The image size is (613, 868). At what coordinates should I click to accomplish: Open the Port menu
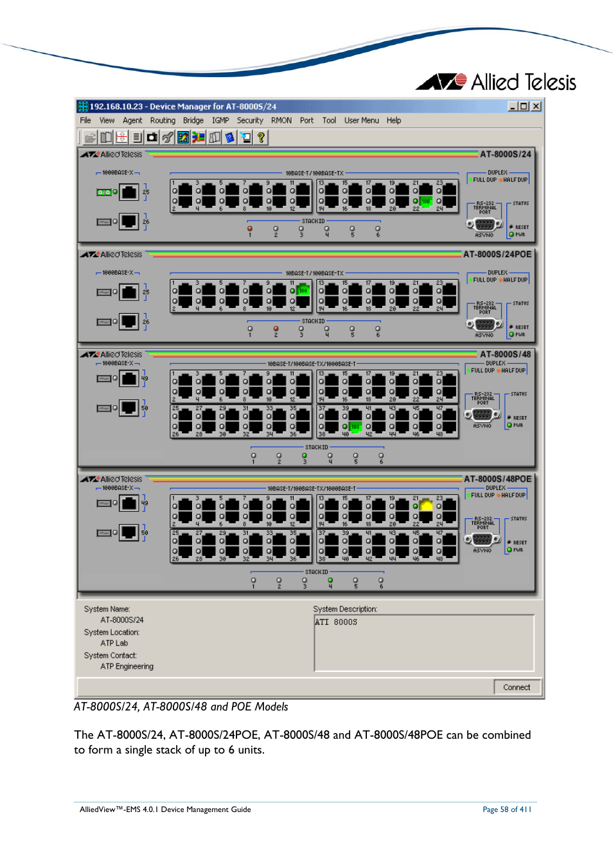306,120
